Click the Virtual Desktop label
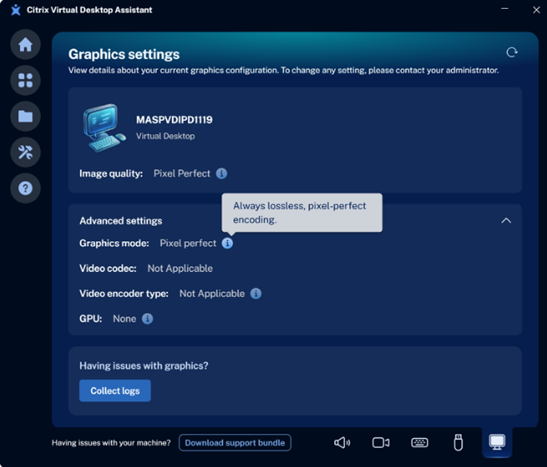This screenshot has height=467, width=547. (165, 136)
